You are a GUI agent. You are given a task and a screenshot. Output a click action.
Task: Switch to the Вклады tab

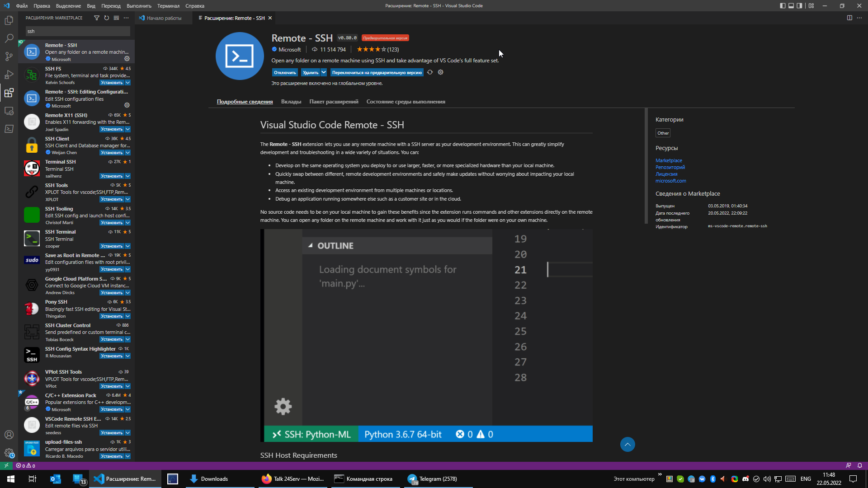pyautogui.click(x=291, y=102)
